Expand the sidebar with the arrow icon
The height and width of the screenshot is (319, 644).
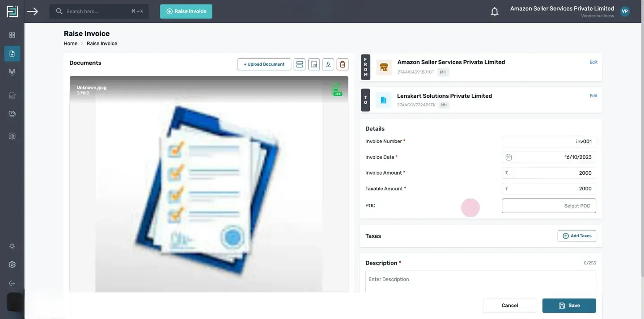pyautogui.click(x=33, y=11)
